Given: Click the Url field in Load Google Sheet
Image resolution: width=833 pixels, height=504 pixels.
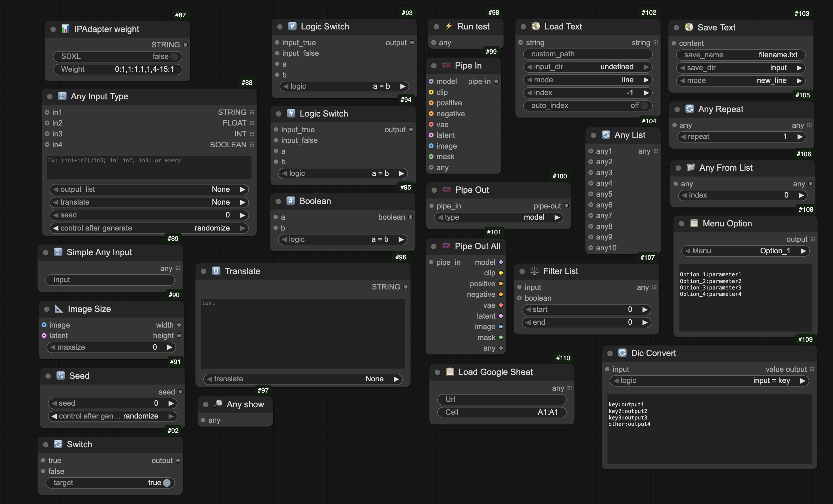Looking at the screenshot, I should tap(502, 399).
